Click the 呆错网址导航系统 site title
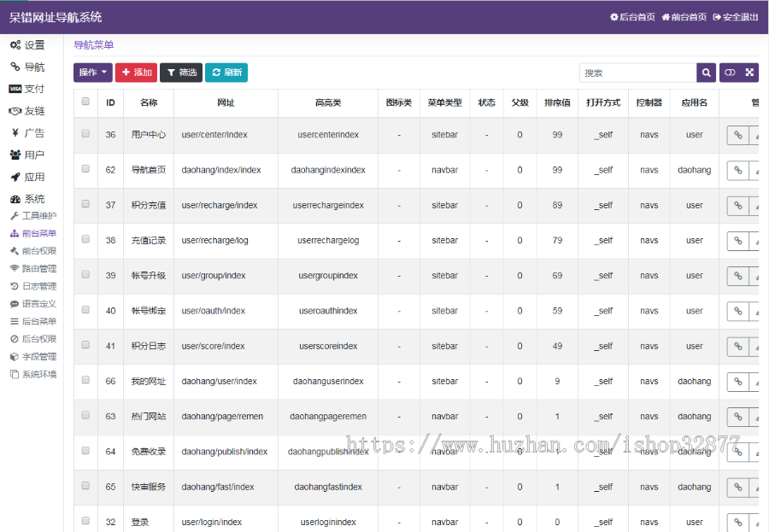Viewport: 769px width, 532px height. (56, 18)
